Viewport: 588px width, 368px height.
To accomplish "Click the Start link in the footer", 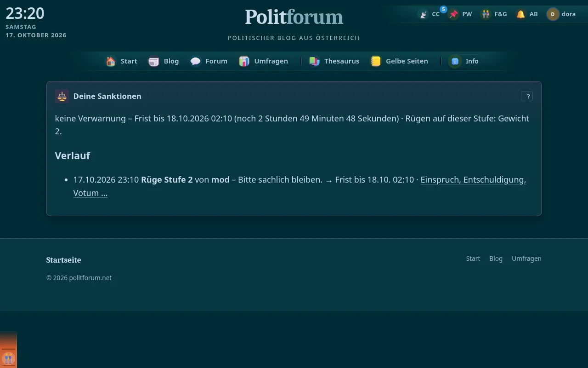I will [473, 259].
